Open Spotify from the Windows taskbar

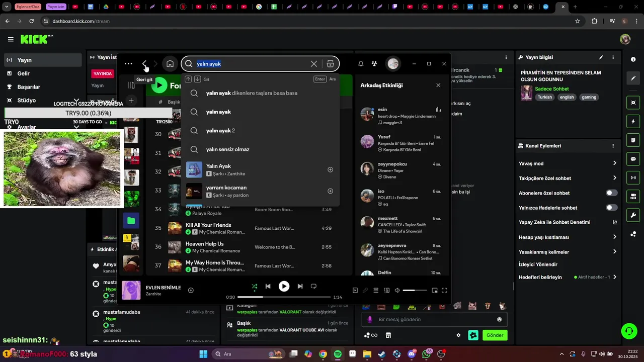338,354
